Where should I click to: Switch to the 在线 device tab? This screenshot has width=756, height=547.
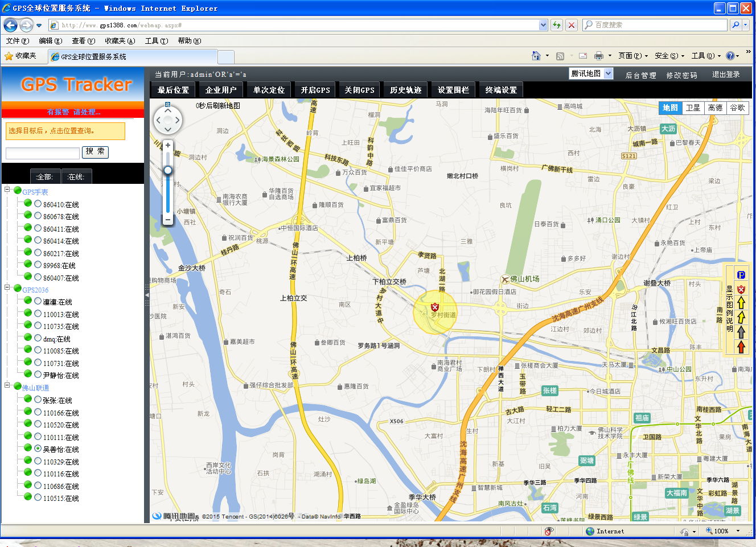[x=76, y=176]
